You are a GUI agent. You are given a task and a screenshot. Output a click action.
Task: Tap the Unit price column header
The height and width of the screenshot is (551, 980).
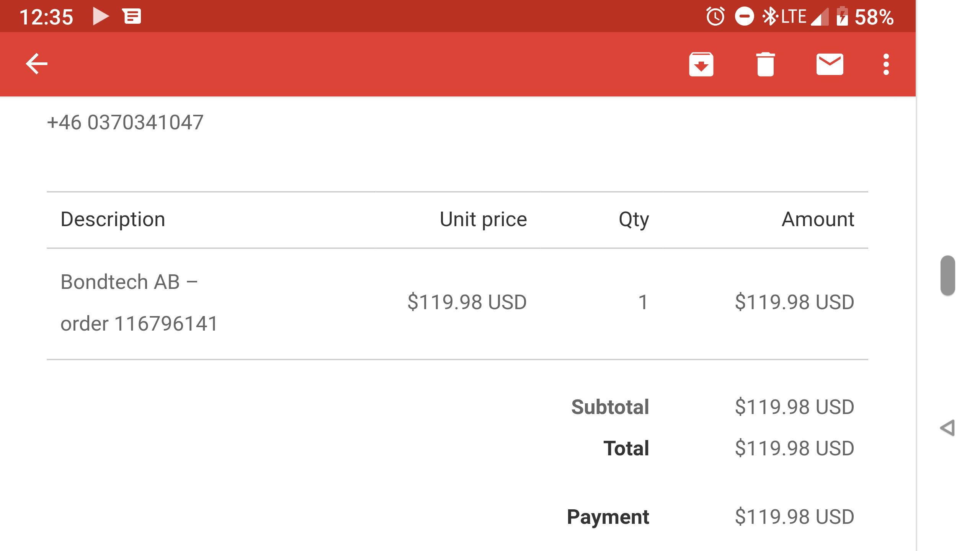click(483, 219)
